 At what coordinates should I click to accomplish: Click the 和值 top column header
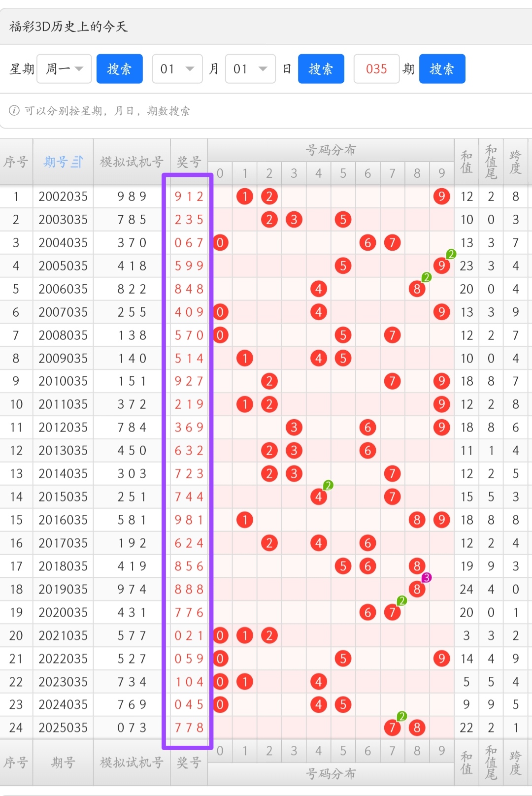pyautogui.click(x=466, y=162)
